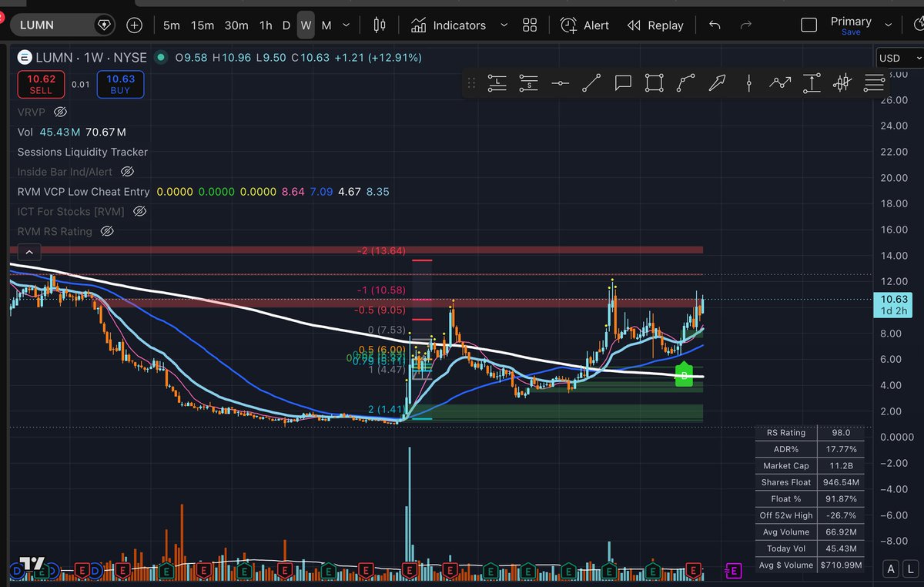Click the Shares Float 946.54M value
The width and height of the screenshot is (924, 587).
(842, 482)
